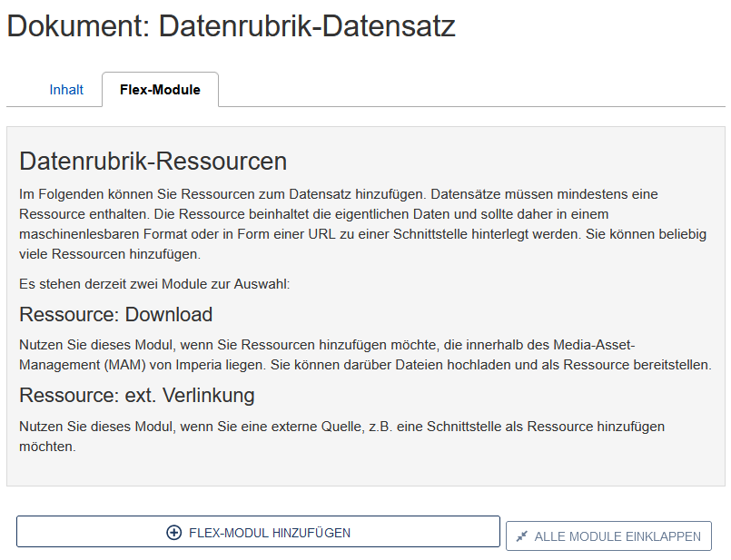This screenshot has width=731, height=560.
Task: Select the circled plus symbol in the bottom button
Action: (173, 531)
